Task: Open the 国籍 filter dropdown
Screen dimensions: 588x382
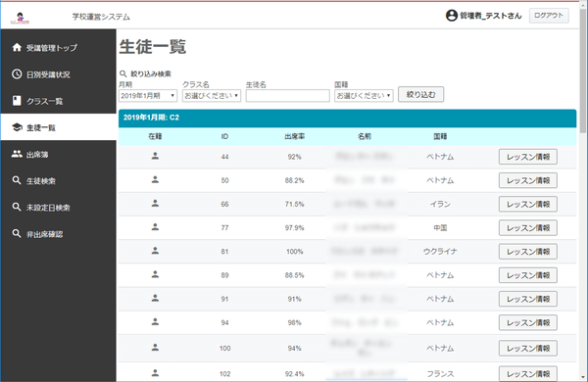Action: 364,96
